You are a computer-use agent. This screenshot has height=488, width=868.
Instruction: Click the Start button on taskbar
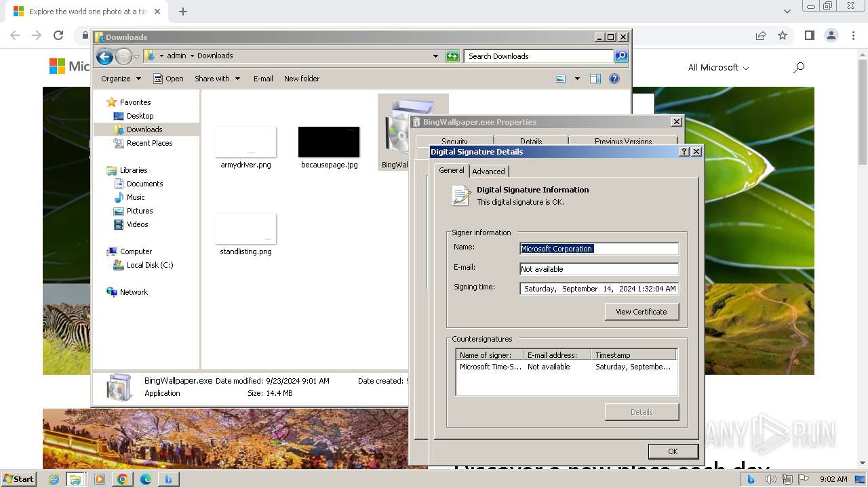pyautogui.click(x=18, y=479)
